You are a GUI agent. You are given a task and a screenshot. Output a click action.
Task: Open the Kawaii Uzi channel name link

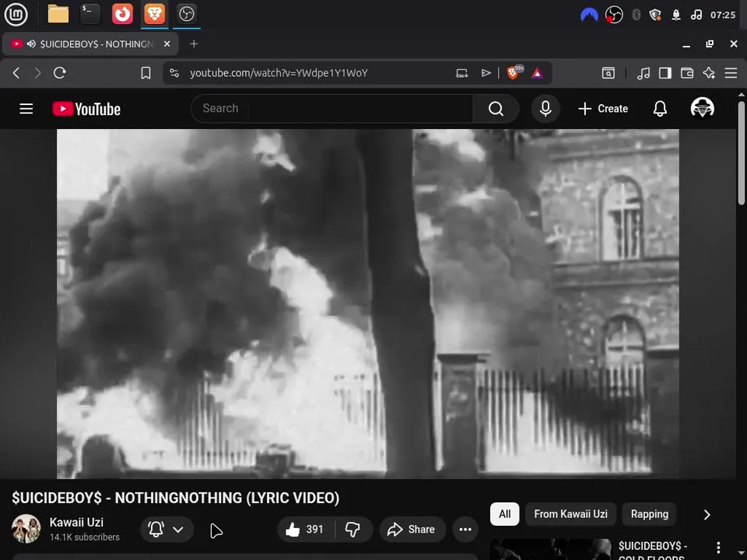[x=76, y=523]
